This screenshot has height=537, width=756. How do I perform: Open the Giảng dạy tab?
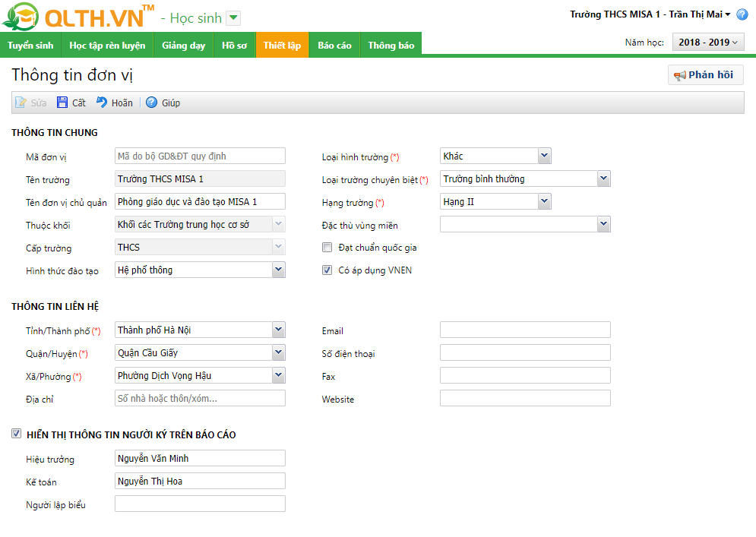pos(183,46)
